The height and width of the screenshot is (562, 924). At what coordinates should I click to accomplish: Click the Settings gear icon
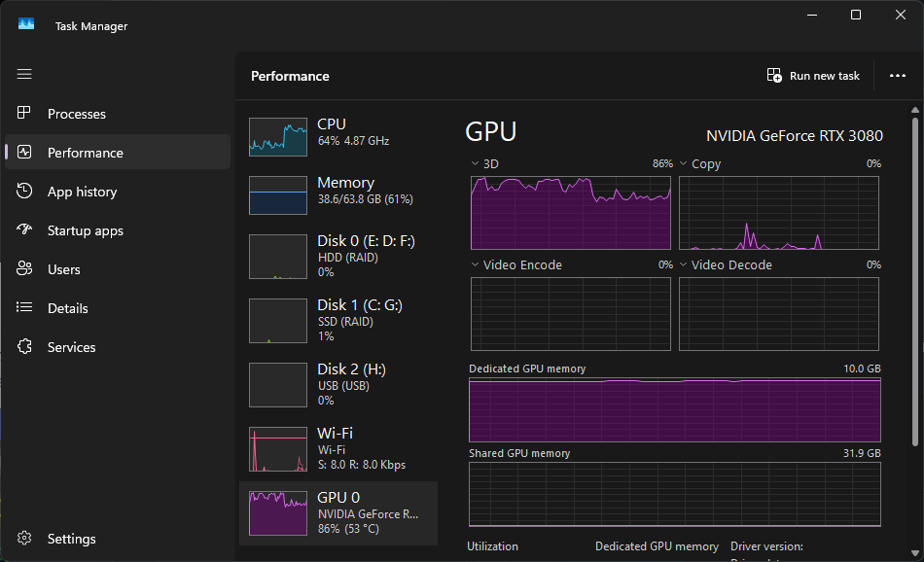pyautogui.click(x=24, y=538)
